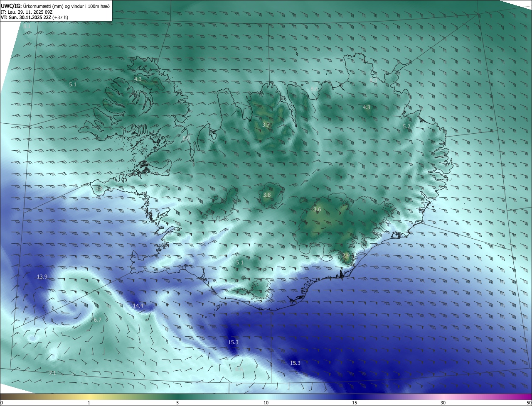
Task: Select the 4.3 value in northeast Iceland
Action: tap(367, 107)
